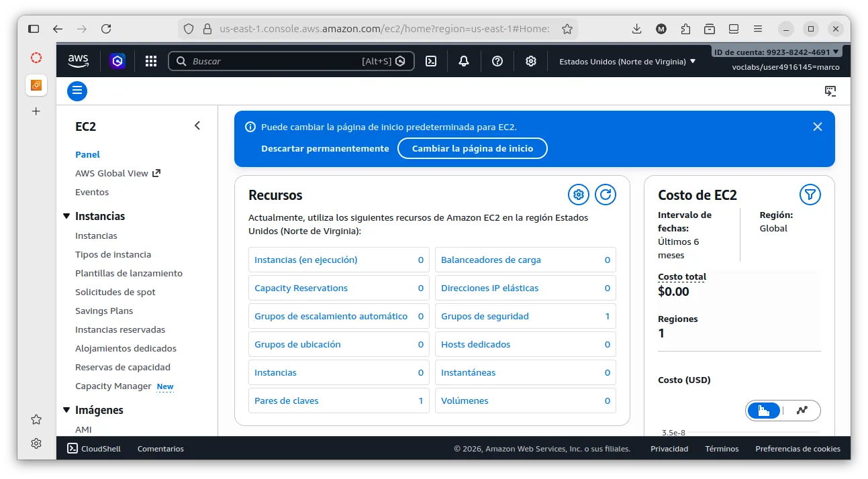Select Plantillas de lanzamiento sidebar item
Screen dimensions: 868x479
click(x=129, y=273)
